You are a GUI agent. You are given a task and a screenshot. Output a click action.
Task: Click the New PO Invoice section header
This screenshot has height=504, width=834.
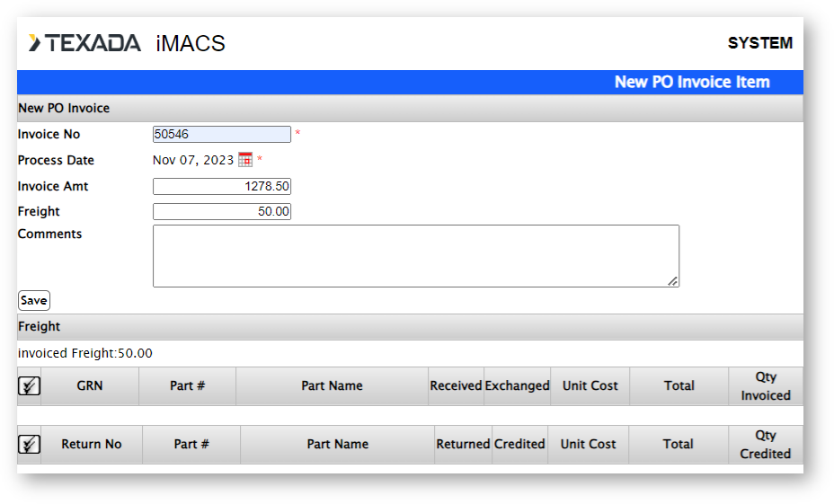(410, 109)
